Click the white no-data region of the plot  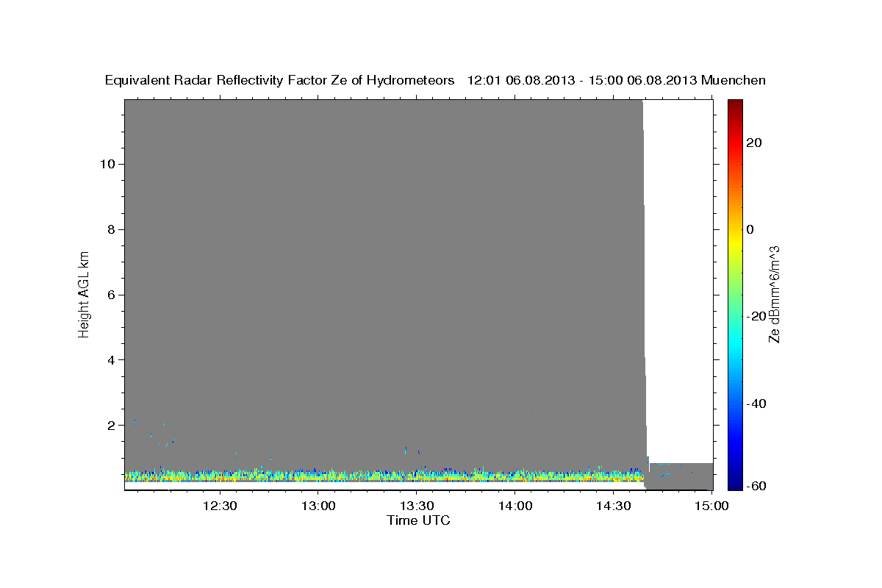[x=680, y=279]
